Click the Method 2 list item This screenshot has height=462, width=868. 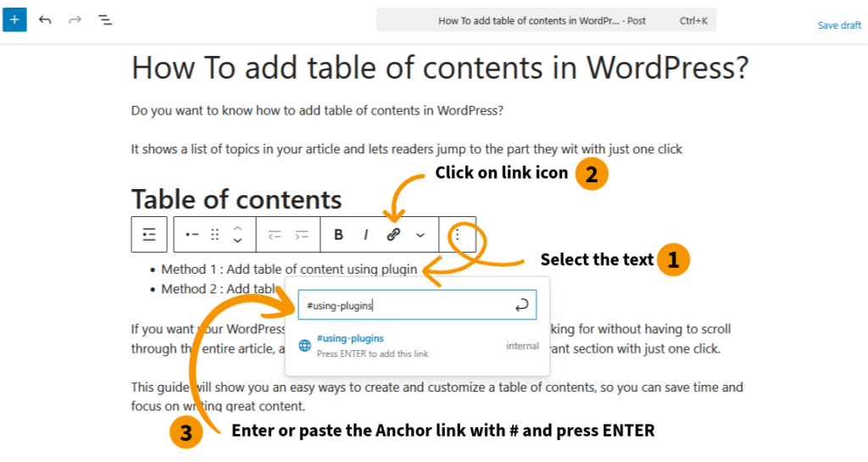tap(220, 289)
